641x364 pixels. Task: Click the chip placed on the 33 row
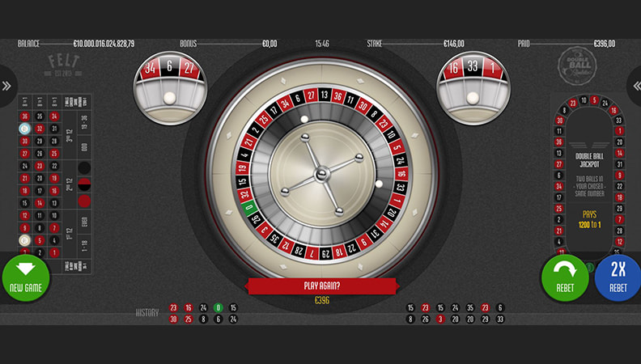[x=24, y=128]
